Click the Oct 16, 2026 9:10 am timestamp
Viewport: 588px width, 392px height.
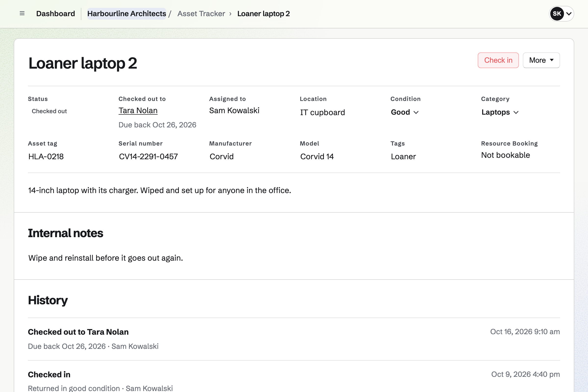[x=525, y=331]
